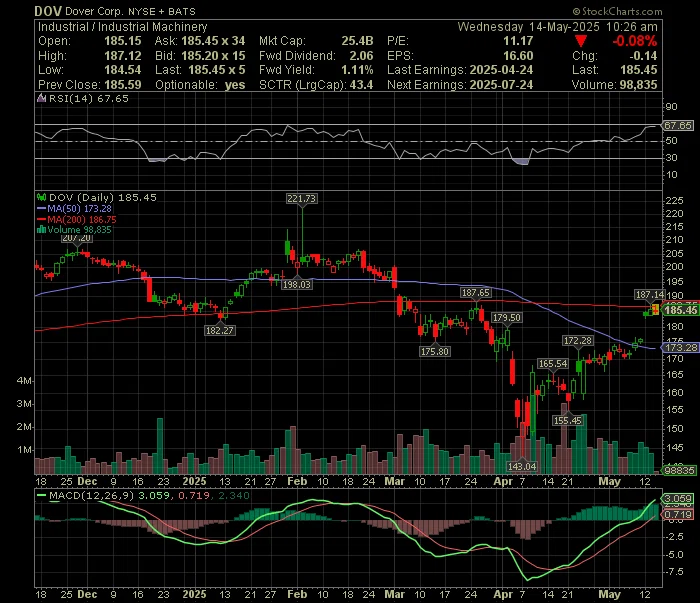This screenshot has width=700, height=603.
Task: Click the 175.80 price label
Action: 435,352
